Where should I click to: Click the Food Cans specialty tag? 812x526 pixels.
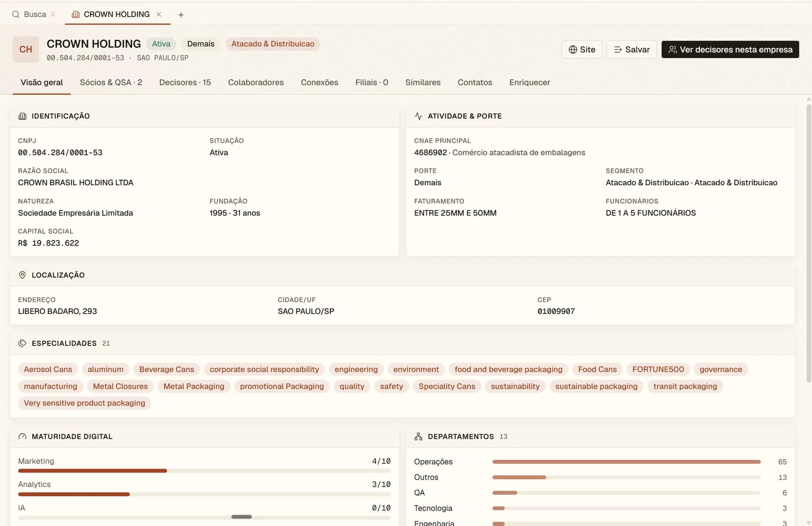(x=597, y=369)
